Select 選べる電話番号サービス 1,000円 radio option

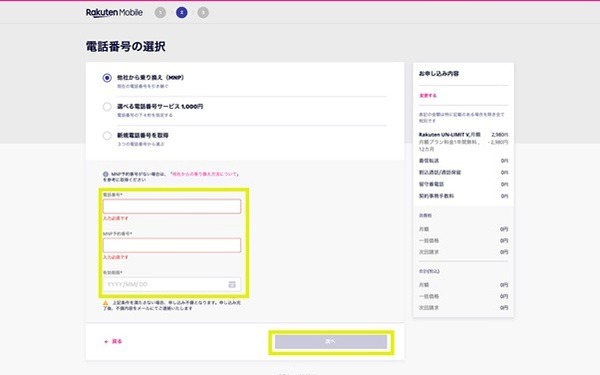(107, 107)
